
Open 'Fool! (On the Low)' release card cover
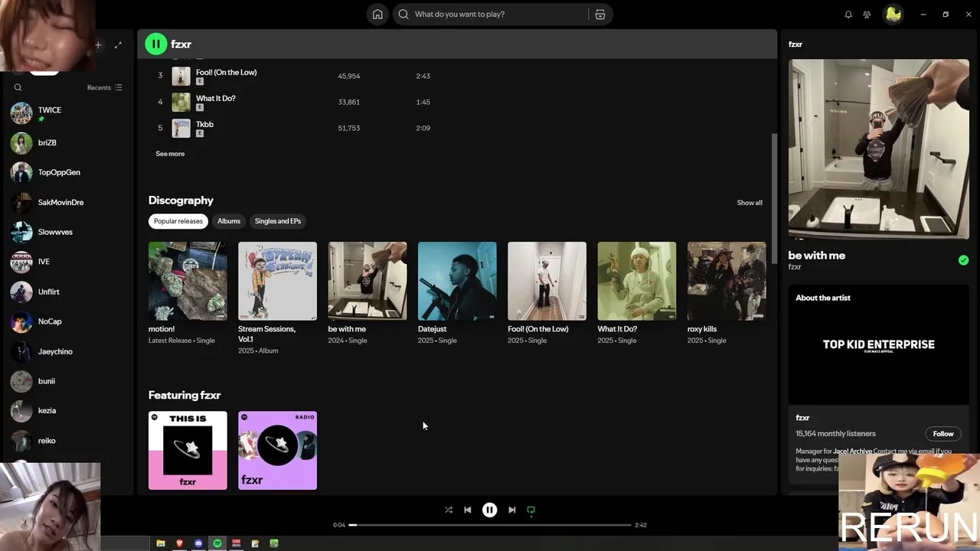click(x=547, y=281)
